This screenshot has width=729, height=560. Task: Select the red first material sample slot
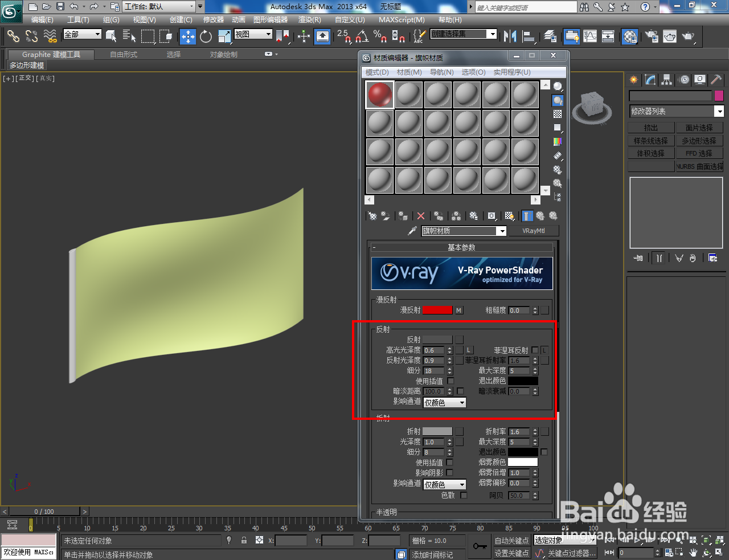pos(379,94)
